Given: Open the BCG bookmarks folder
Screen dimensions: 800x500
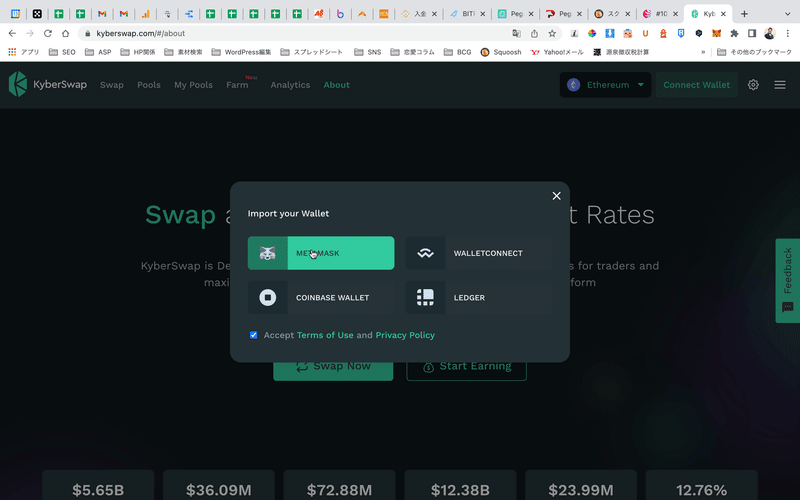Looking at the screenshot, I should point(457,52).
